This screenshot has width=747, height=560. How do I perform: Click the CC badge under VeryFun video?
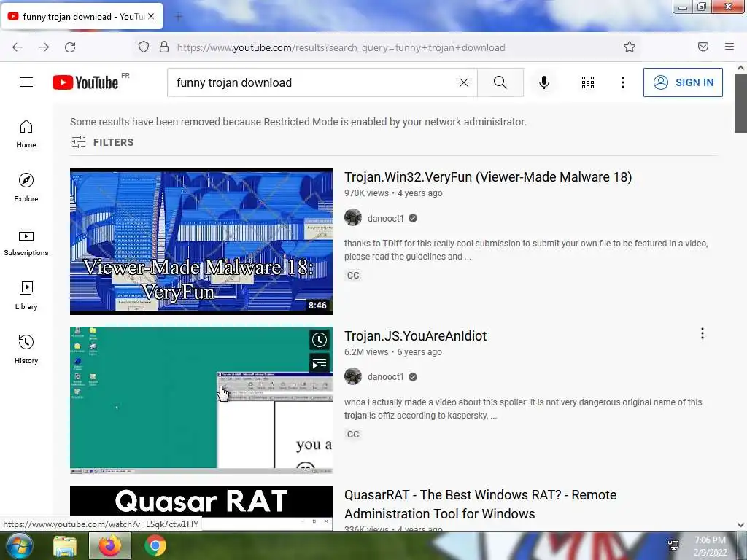(353, 275)
